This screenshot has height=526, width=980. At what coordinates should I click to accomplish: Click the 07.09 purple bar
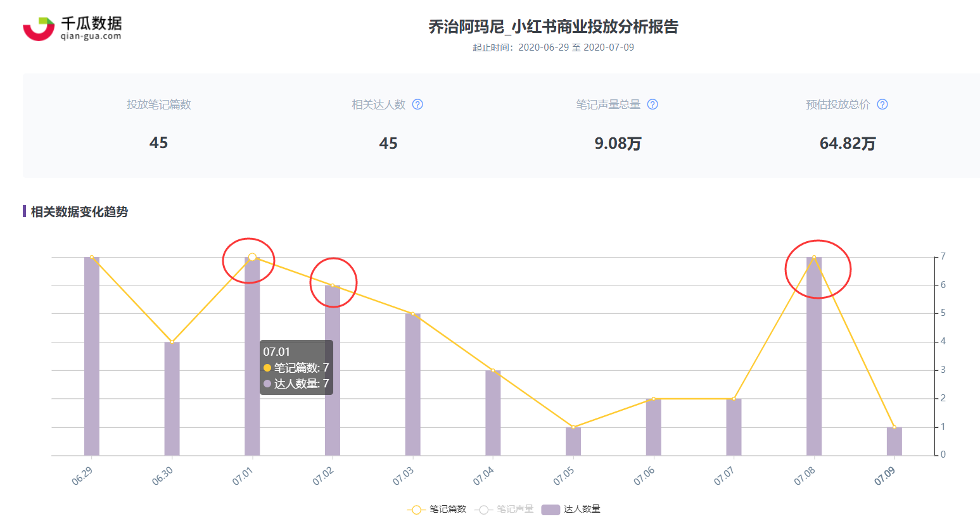click(x=894, y=442)
